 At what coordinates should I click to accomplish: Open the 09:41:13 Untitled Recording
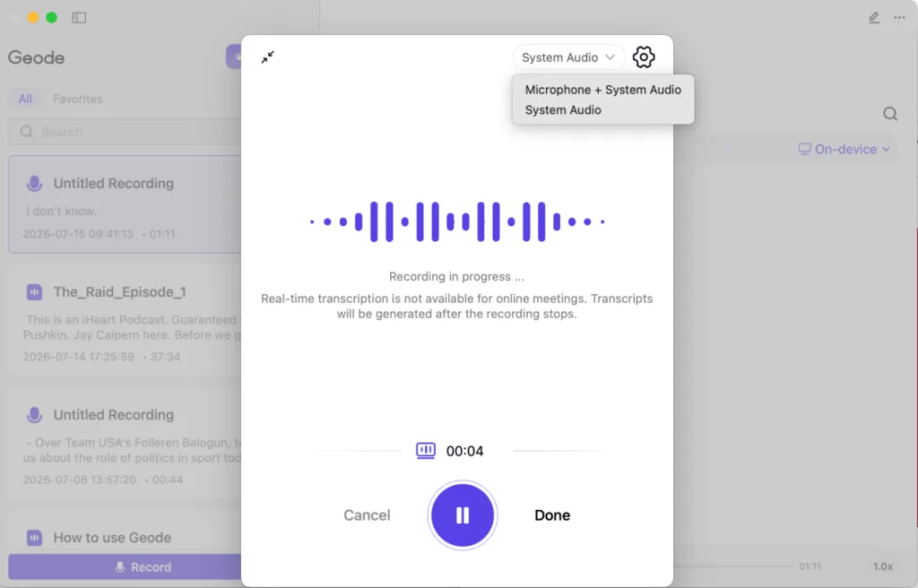click(x=125, y=204)
